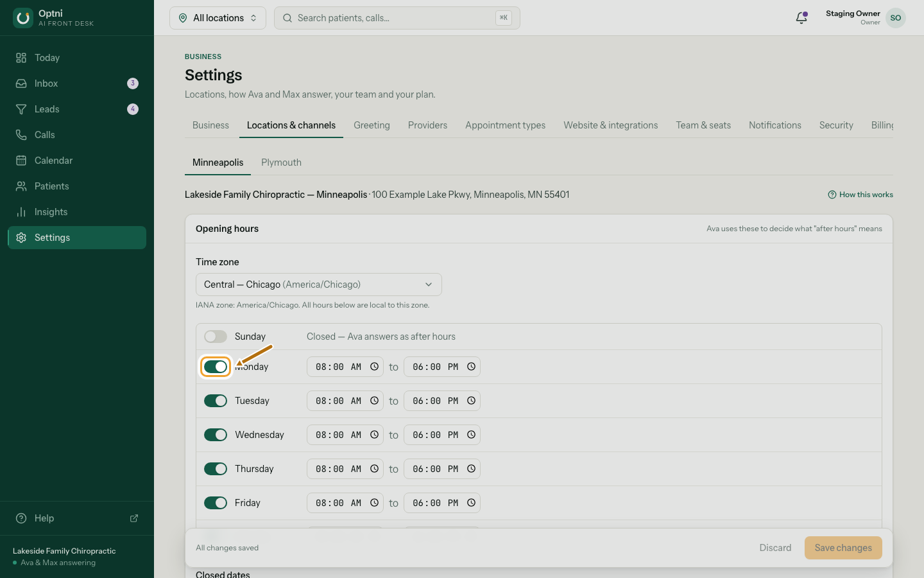Click the Inbox tray icon in sidebar

point(21,83)
